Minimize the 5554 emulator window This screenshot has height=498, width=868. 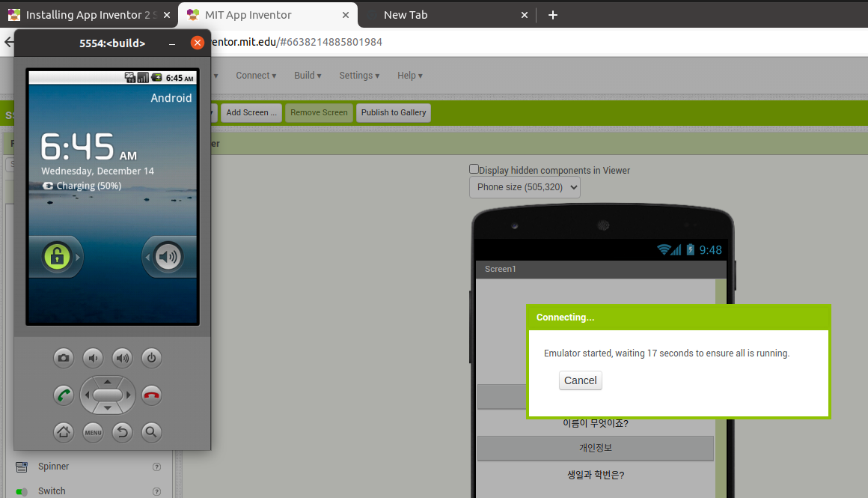point(172,43)
